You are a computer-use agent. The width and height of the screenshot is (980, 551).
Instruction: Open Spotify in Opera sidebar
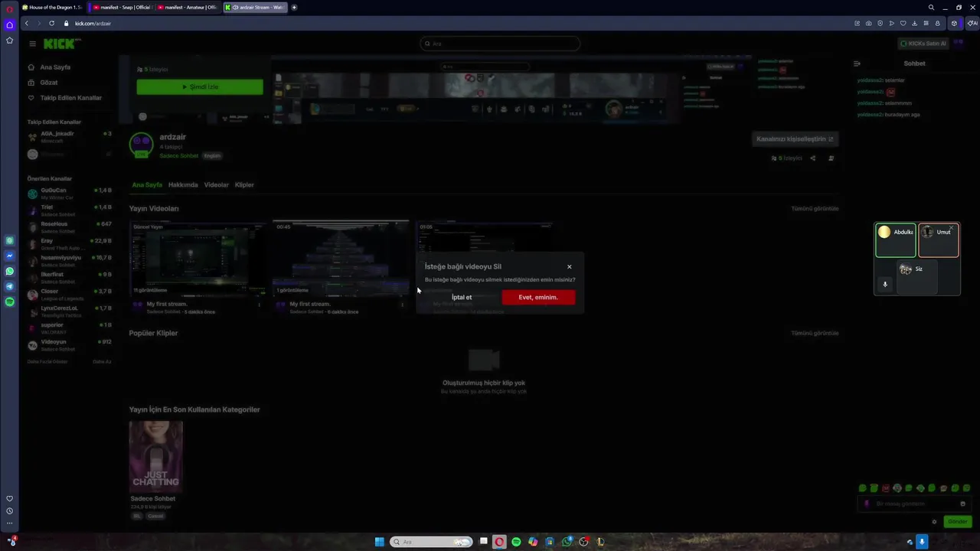pyautogui.click(x=10, y=302)
